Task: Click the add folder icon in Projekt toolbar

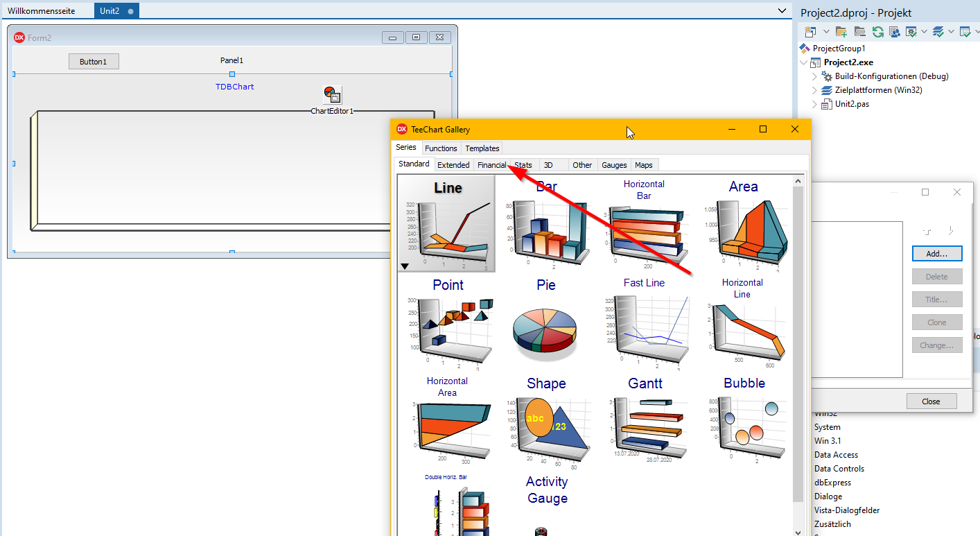Action: coord(841,32)
